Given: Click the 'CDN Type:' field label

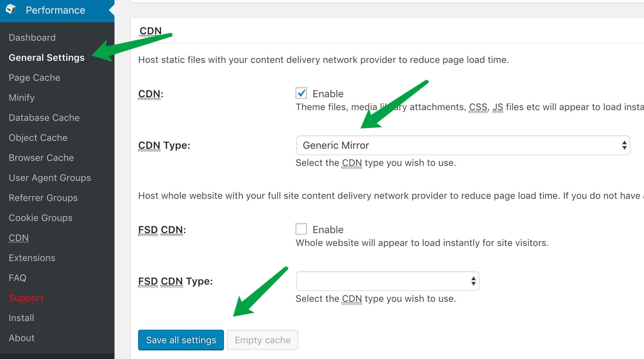Looking at the screenshot, I should point(164,146).
